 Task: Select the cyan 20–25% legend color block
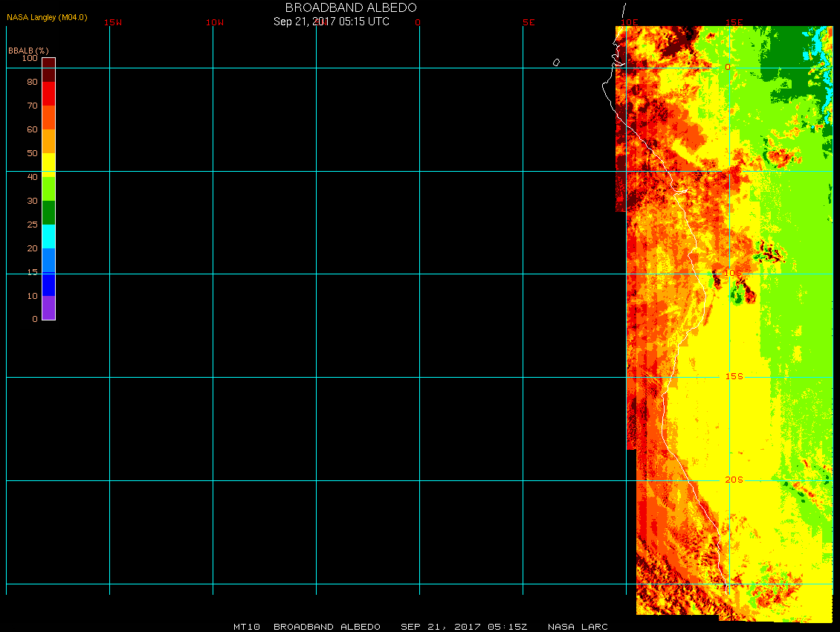[x=48, y=236]
